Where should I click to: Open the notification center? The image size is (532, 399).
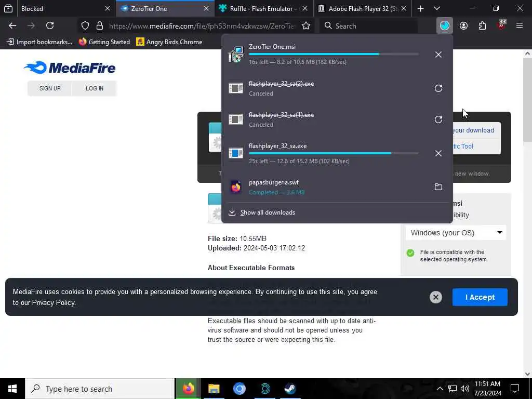[x=515, y=389]
